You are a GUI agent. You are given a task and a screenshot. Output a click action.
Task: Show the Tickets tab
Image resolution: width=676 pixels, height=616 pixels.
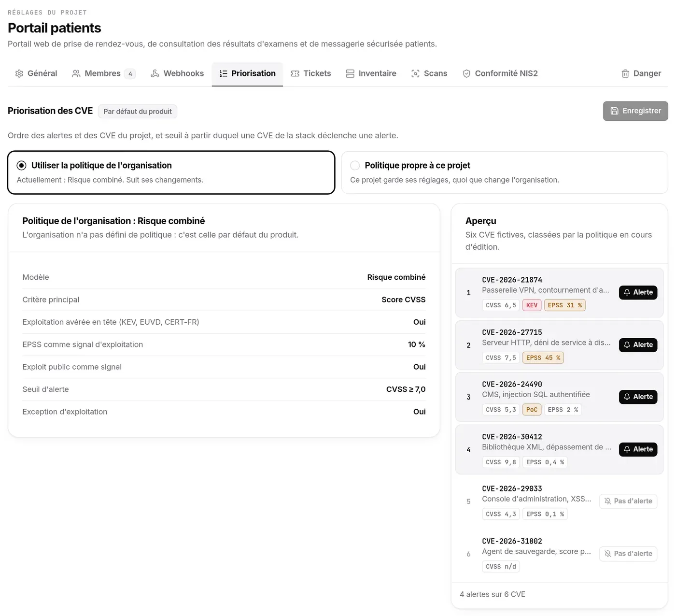pyautogui.click(x=311, y=73)
